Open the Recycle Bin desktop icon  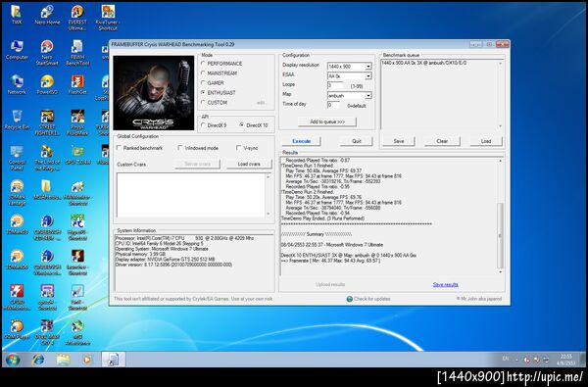click(17, 120)
